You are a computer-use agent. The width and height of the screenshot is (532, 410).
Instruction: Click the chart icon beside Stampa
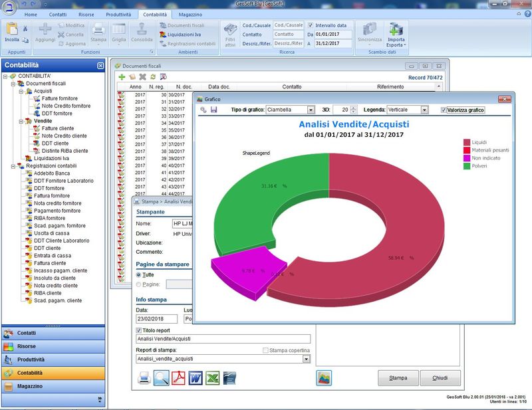[324, 377]
